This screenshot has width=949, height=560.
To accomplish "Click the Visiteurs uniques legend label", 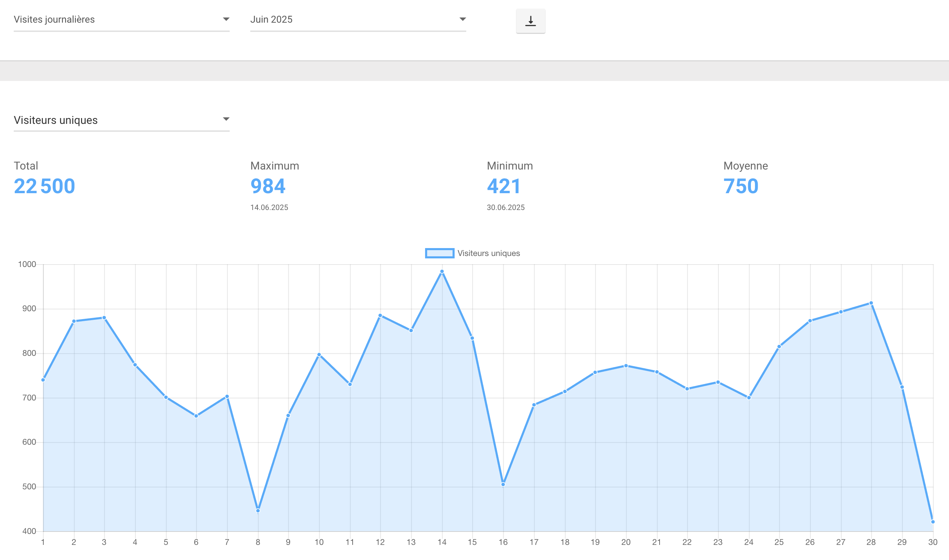I will tap(489, 253).
